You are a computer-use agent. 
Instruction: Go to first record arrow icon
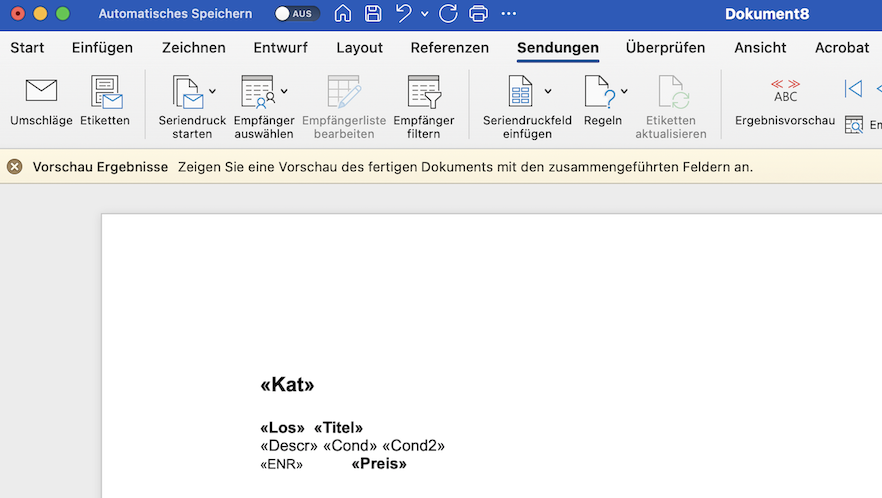click(x=852, y=89)
